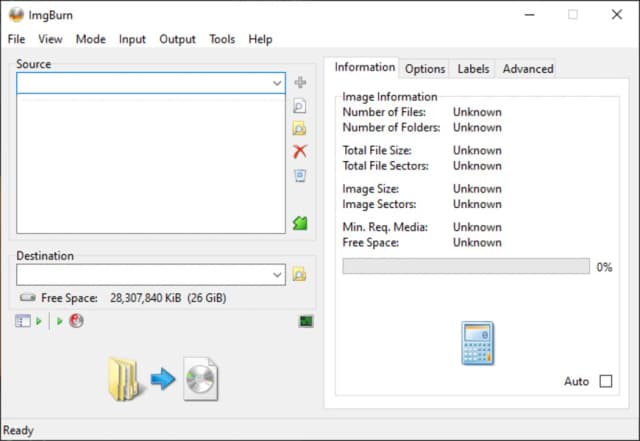
Task: Click the Number of Files Unknown value
Action: (477, 112)
